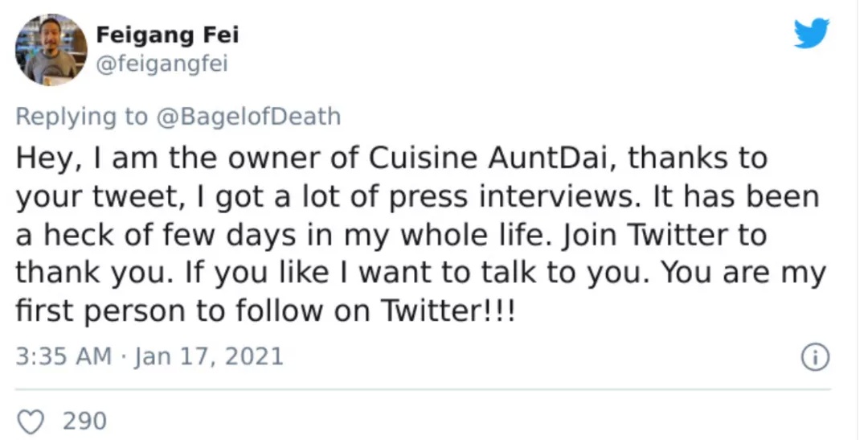The image size is (868, 440).
Task: Click the Twitter bird logo
Action: pos(812,33)
